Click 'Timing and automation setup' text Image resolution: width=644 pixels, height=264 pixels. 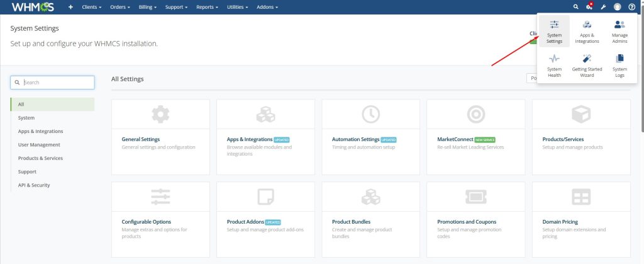click(x=364, y=147)
